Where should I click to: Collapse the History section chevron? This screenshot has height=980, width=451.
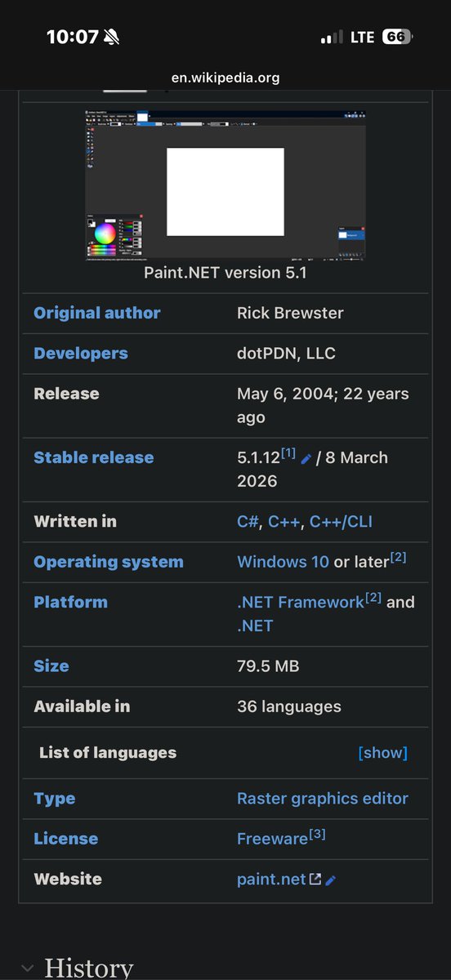27,969
